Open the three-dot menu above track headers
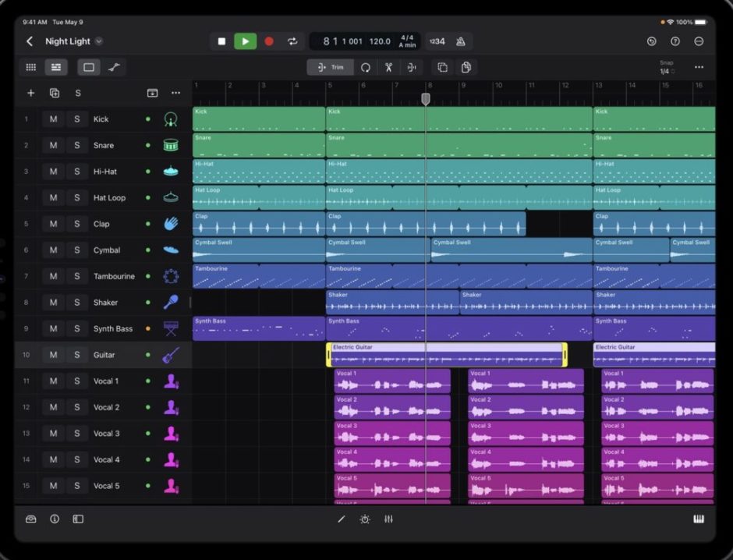 (176, 93)
